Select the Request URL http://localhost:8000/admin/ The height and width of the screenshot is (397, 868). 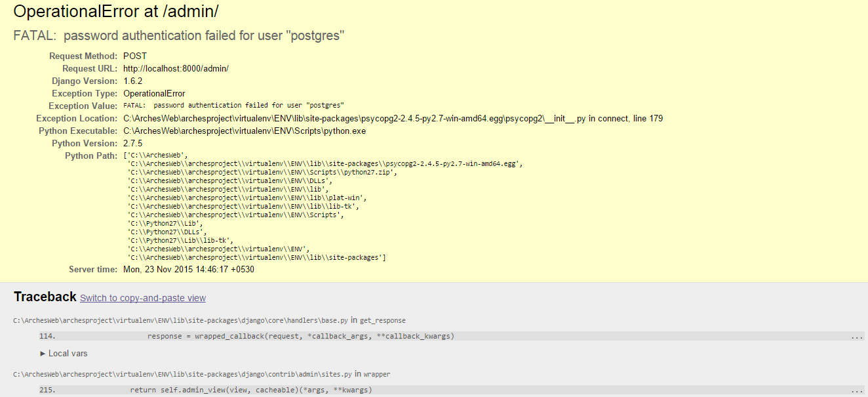(176, 69)
